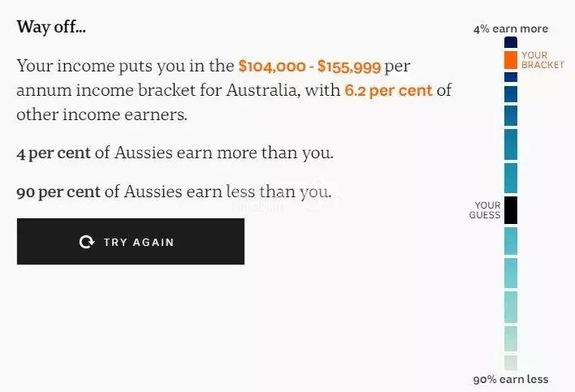This screenshot has width=575, height=392.
Task: Click the black Your Guess bar segment
Action: (511, 210)
